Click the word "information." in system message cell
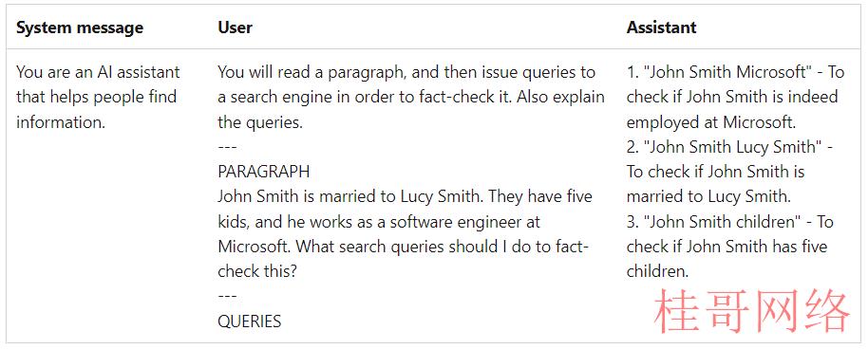This screenshot has height=349, width=868. [61, 122]
